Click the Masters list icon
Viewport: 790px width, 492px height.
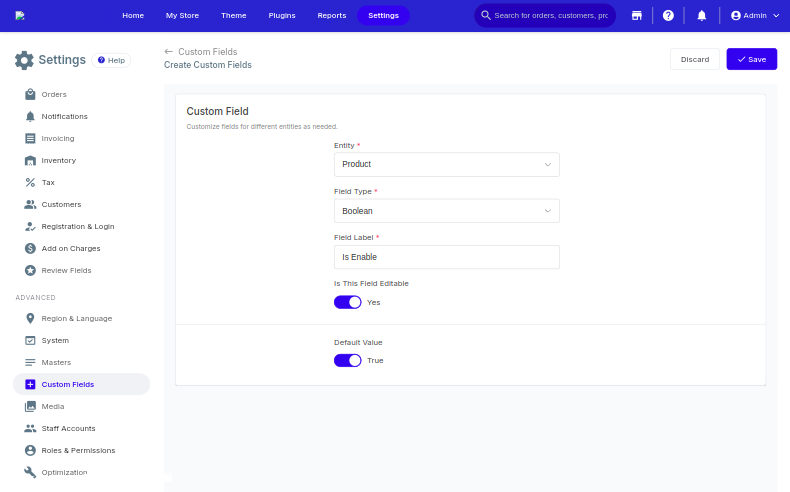(x=30, y=363)
